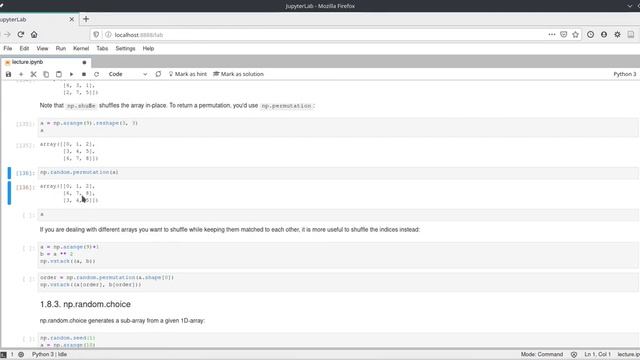
Task: Interrupt the kernel with stop icon
Action: 84,74
